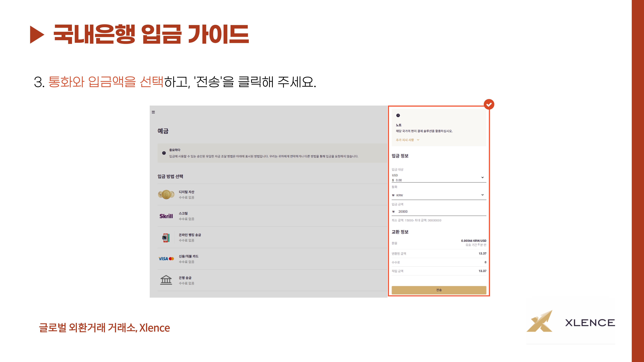The width and height of the screenshot is (644, 362).
Task: Open the hamburger menu icon
Action: click(153, 112)
